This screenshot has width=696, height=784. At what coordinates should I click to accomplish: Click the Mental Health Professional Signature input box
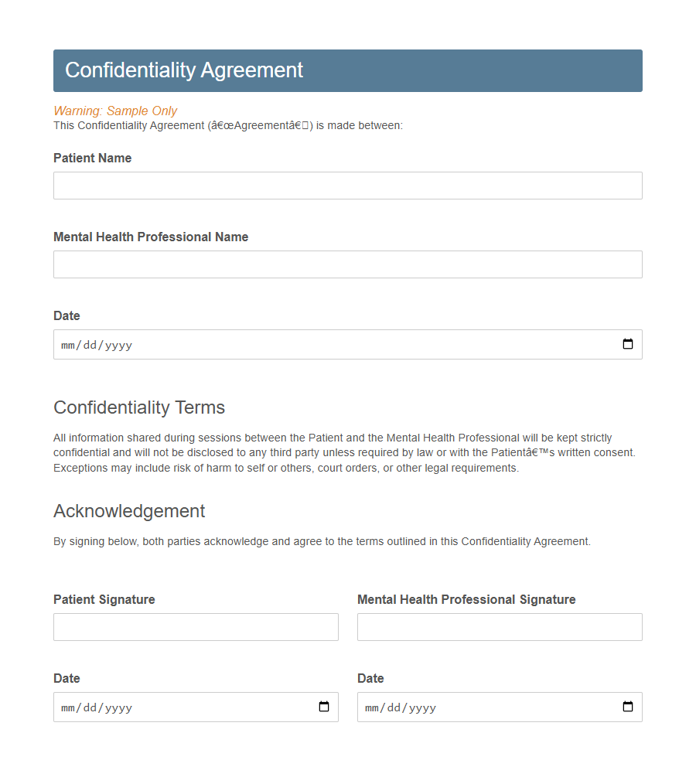pos(499,627)
